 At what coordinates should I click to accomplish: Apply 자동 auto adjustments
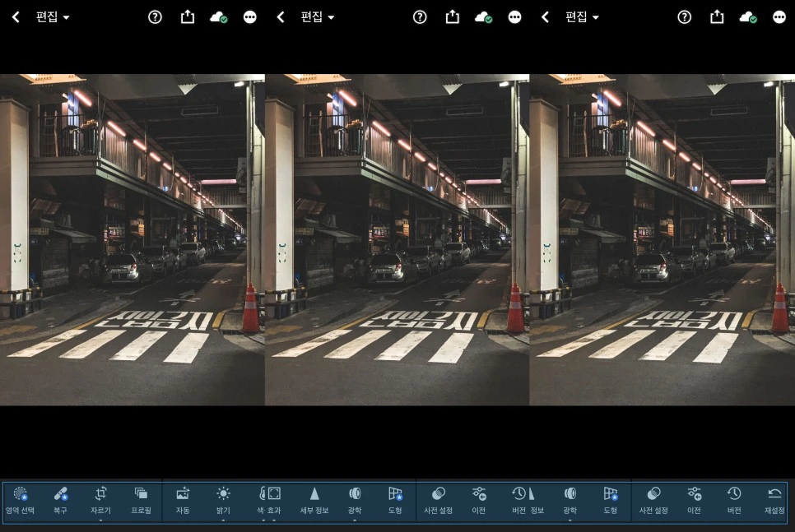183,501
